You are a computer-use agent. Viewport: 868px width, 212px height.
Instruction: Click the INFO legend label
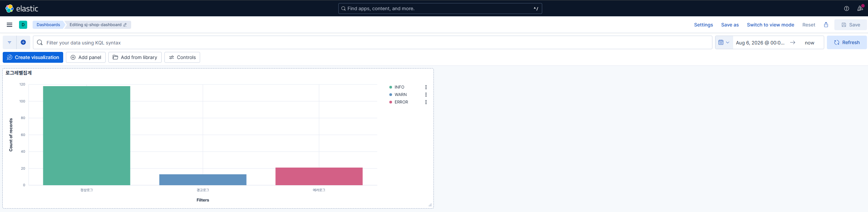[399, 87]
